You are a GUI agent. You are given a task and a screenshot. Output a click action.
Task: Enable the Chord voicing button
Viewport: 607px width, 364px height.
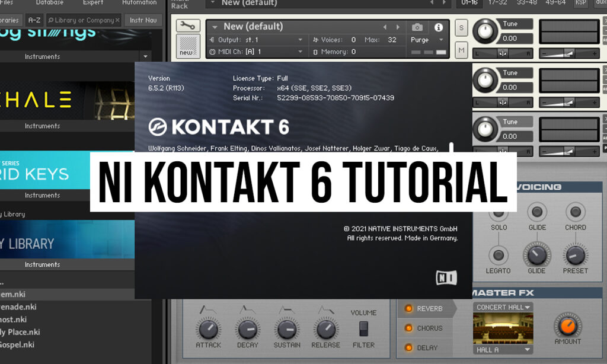pos(575,212)
